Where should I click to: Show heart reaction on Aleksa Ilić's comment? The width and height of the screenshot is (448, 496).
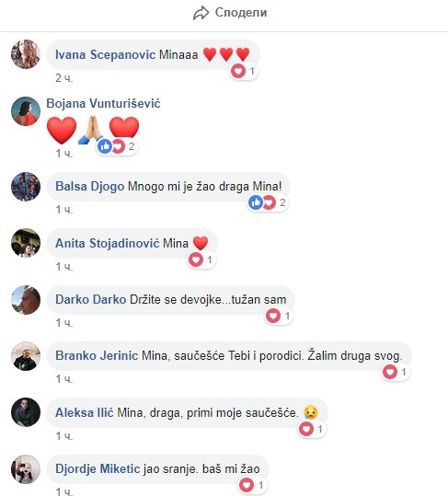[x=312, y=429]
